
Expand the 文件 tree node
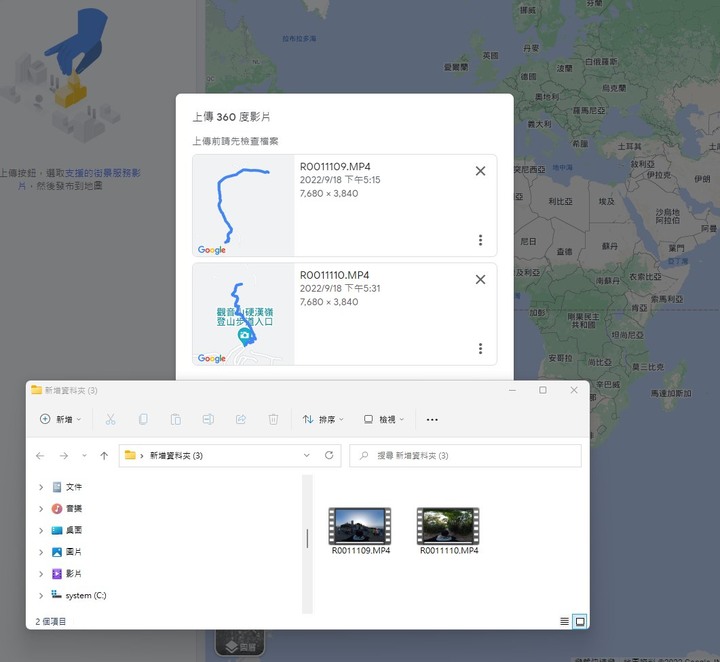41,487
